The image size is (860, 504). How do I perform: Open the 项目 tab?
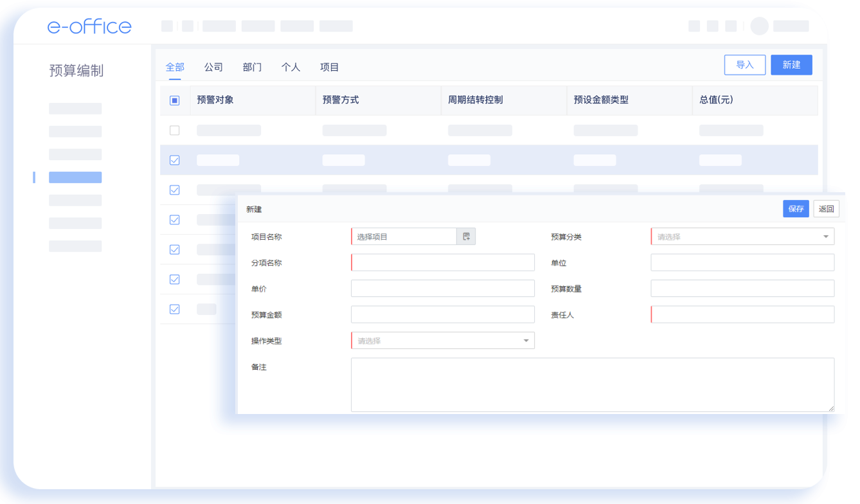pyautogui.click(x=329, y=67)
